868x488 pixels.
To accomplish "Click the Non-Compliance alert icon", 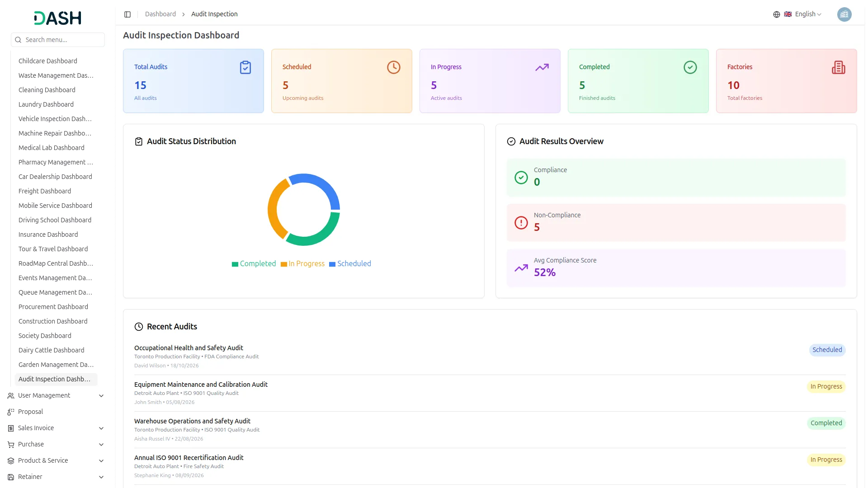I will 521,223.
